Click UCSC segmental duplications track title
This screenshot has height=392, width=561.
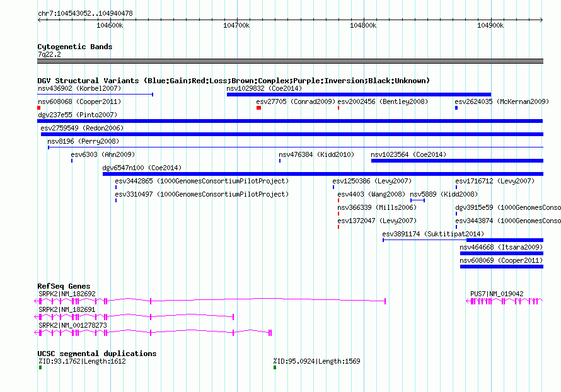[x=97, y=354]
